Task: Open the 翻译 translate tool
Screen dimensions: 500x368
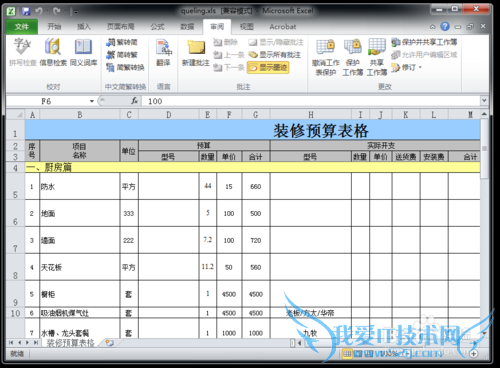Action: pos(163,52)
